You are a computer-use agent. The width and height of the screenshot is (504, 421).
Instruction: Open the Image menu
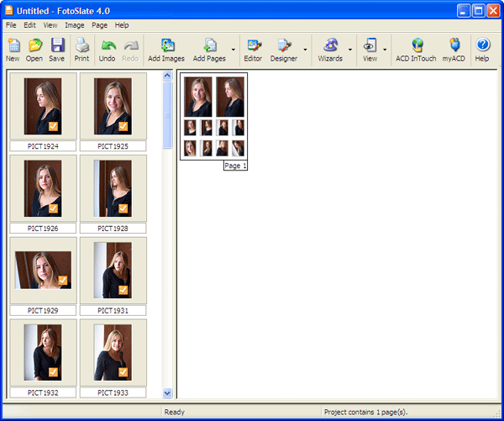click(75, 25)
